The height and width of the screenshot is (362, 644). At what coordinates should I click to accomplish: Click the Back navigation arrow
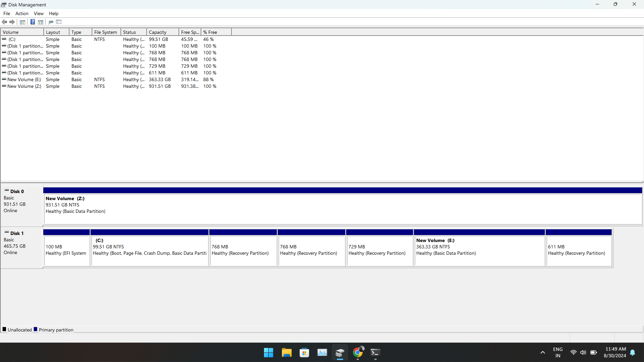[x=4, y=22]
